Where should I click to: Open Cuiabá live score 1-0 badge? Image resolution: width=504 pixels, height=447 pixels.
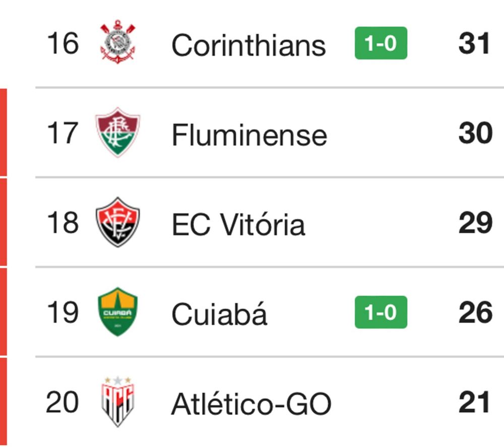tap(381, 312)
